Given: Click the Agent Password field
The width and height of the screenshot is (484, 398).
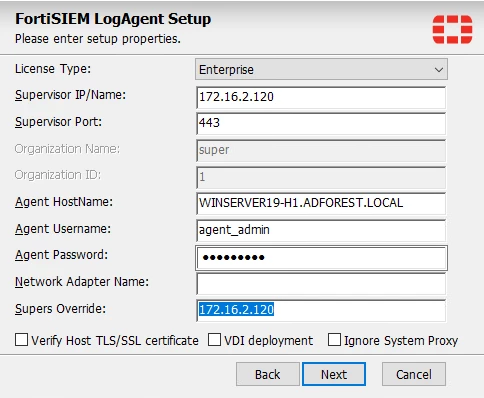Looking at the screenshot, I should pyautogui.click(x=321, y=258).
